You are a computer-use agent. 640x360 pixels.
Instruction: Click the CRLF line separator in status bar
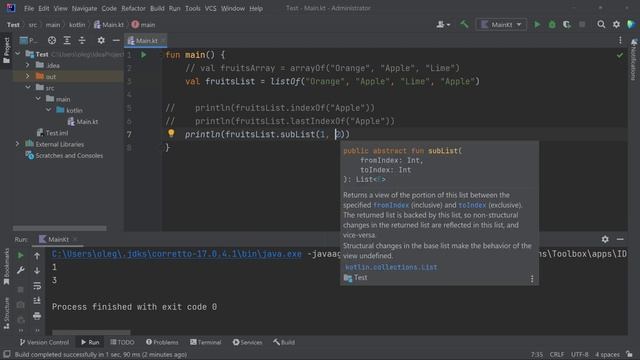click(x=557, y=354)
